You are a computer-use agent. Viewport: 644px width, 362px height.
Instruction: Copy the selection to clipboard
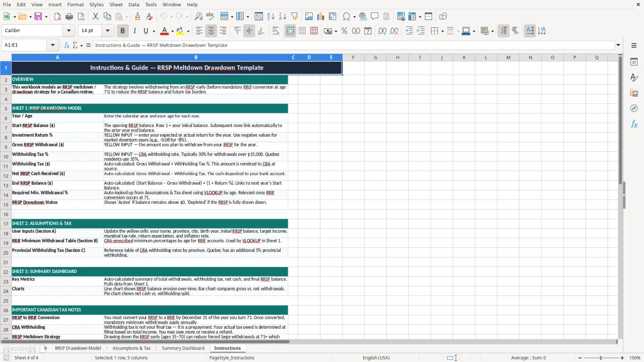pos(107,17)
